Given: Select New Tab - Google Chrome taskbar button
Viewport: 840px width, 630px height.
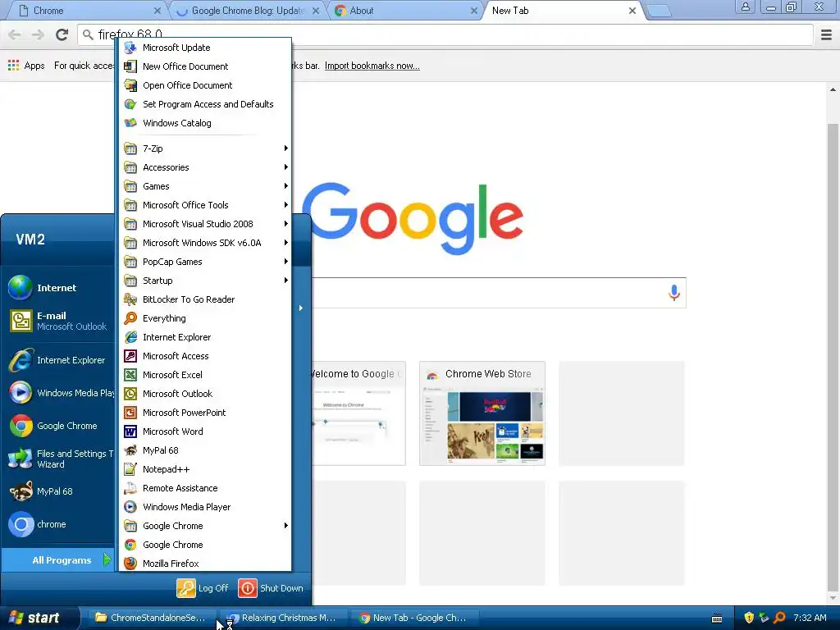Looking at the screenshot, I should 414,619.
